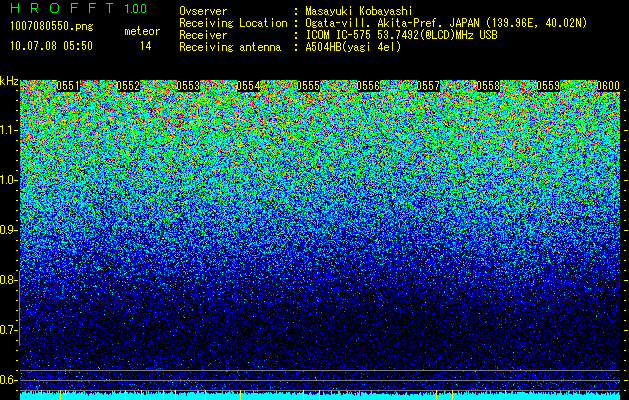Image resolution: width=629 pixels, height=400 pixels.
Task: Click the 'meteor' count label
Action: point(142,31)
